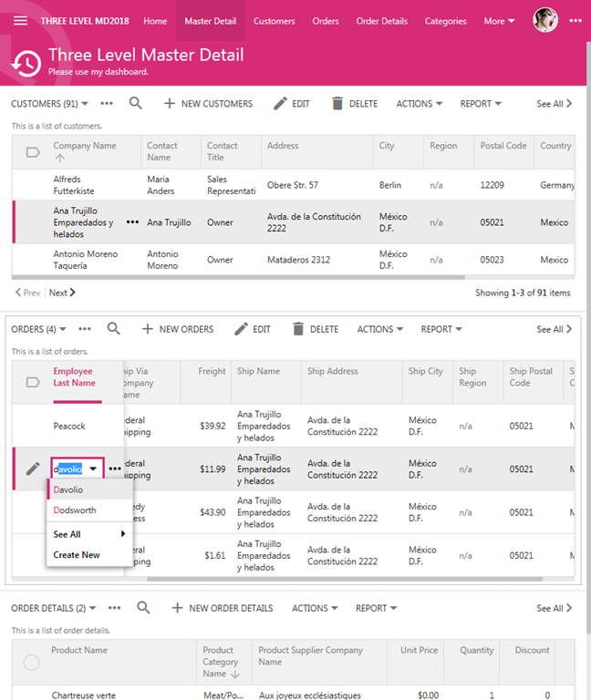Toggle the select-all tag in Customers grid header
This screenshot has height=700, width=591.
pos(33,152)
